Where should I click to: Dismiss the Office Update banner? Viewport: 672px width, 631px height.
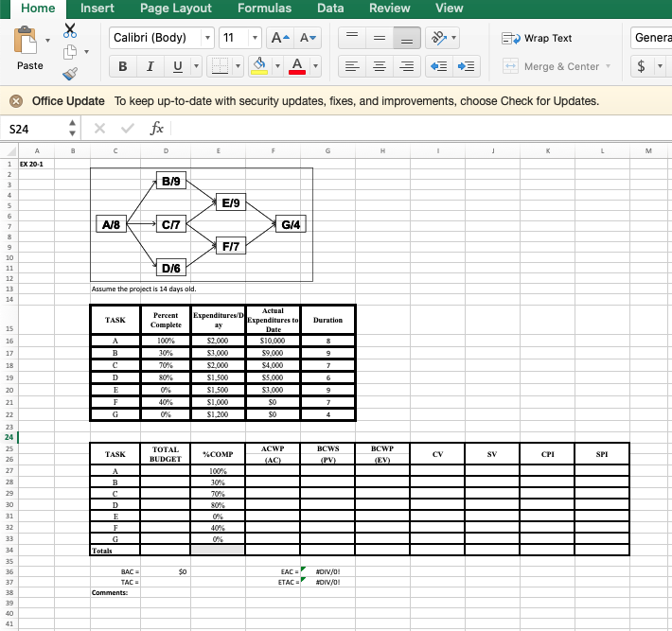pyautogui.click(x=16, y=101)
